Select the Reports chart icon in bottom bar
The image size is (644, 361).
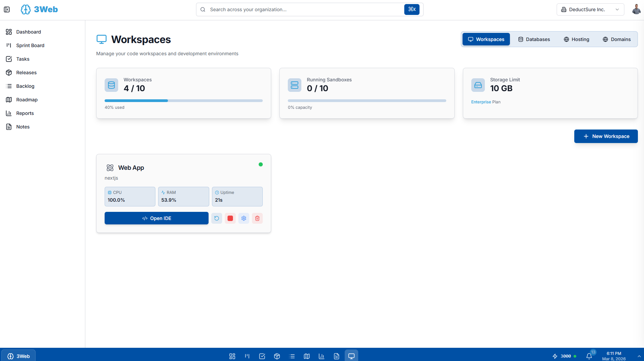tap(322, 356)
